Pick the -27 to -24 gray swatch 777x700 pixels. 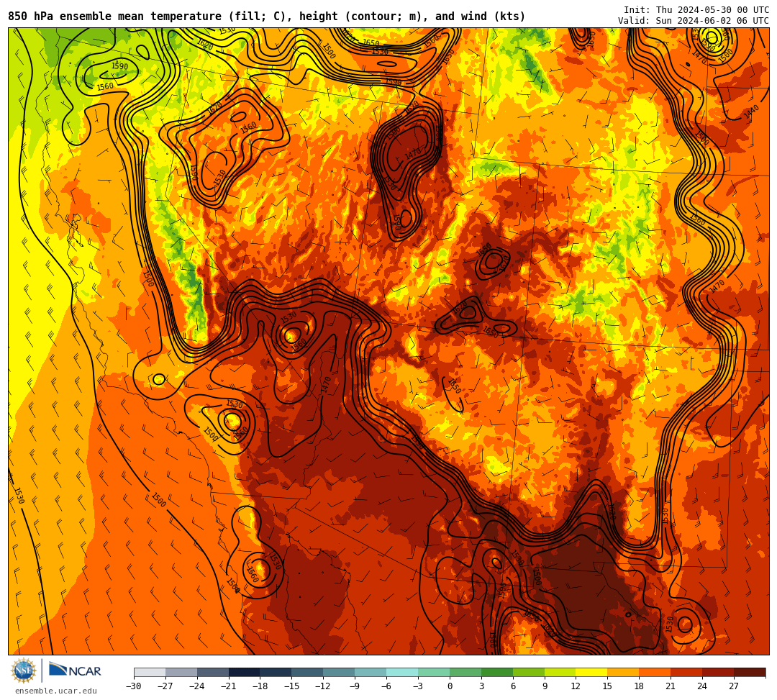pyautogui.click(x=181, y=672)
